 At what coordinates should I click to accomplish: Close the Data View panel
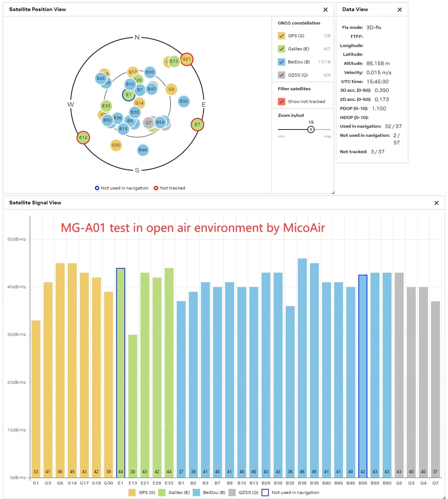(x=399, y=10)
